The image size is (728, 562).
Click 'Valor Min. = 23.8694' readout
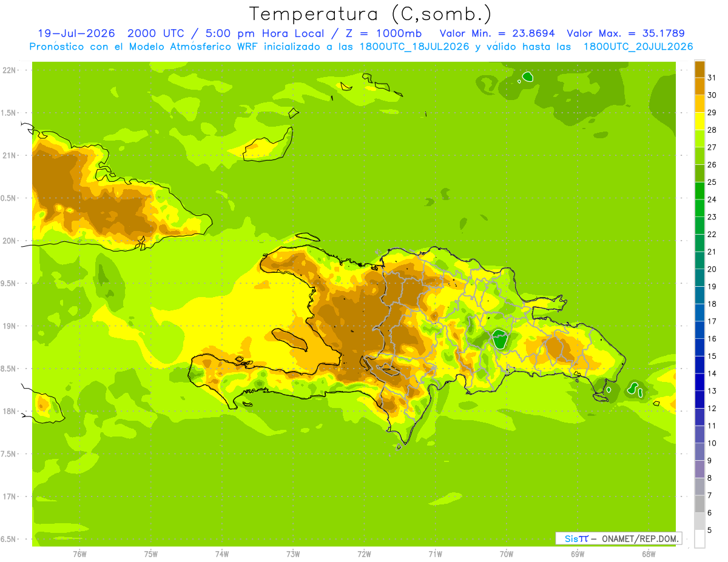(x=496, y=33)
